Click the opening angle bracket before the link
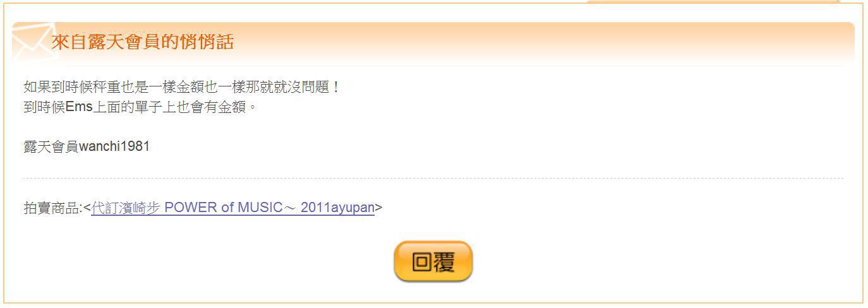 click(87, 208)
